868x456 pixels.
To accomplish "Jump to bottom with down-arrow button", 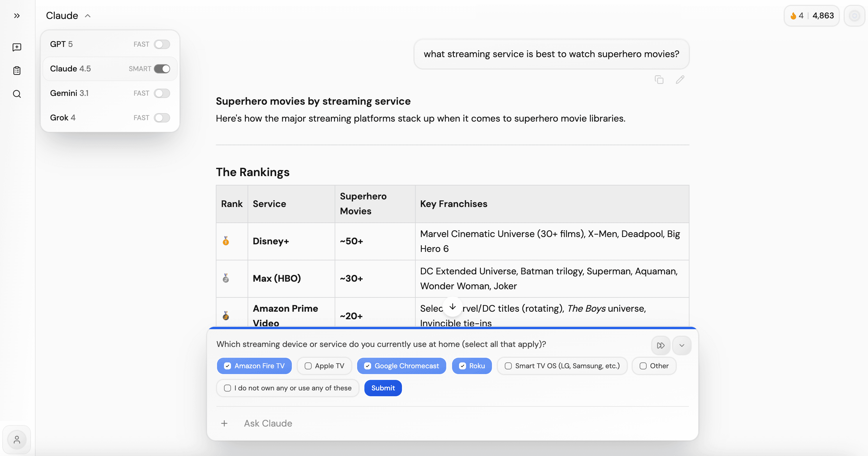I will [x=453, y=307].
